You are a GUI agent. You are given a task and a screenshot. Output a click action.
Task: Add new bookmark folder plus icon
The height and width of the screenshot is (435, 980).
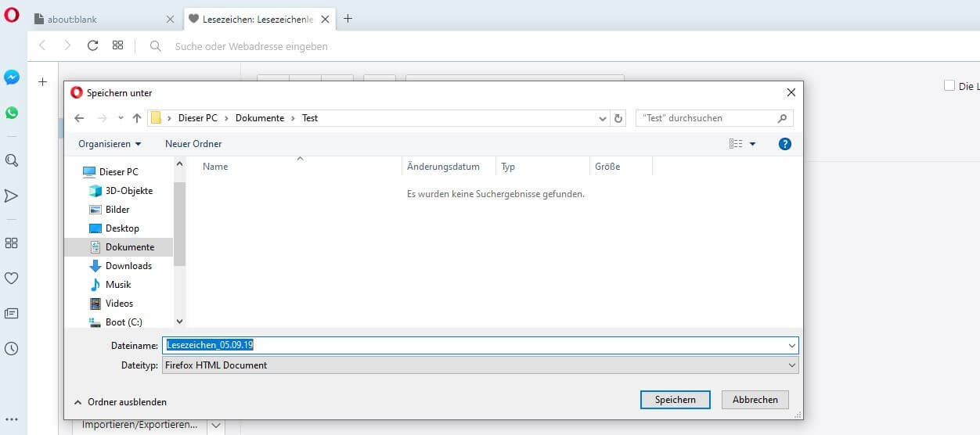point(43,81)
